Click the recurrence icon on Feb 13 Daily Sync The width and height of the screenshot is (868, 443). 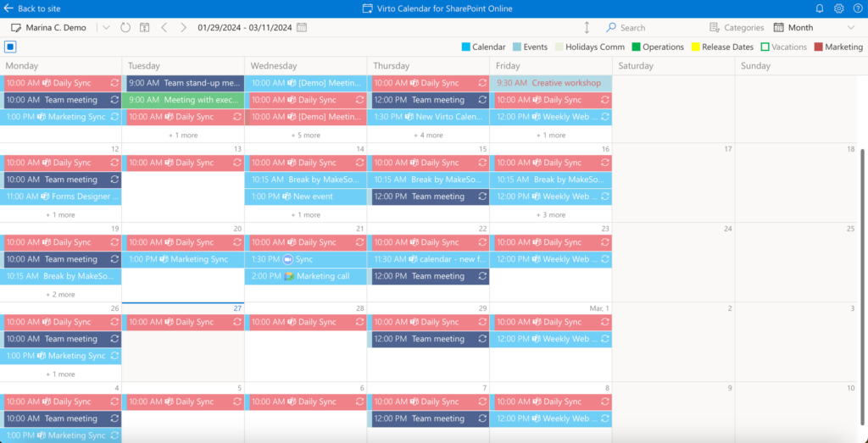pyautogui.click(x=237, y=163)
